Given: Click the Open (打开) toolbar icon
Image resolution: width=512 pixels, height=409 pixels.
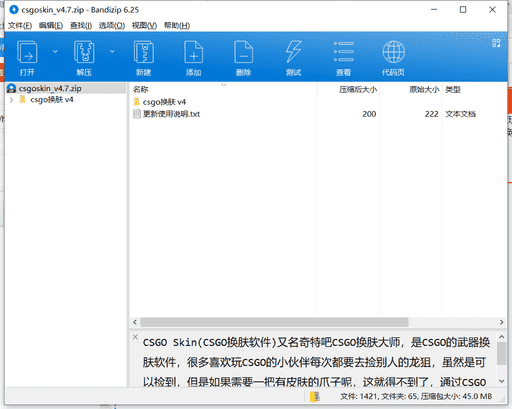Looking at the screenshot, I should click(x=27, y=52).
